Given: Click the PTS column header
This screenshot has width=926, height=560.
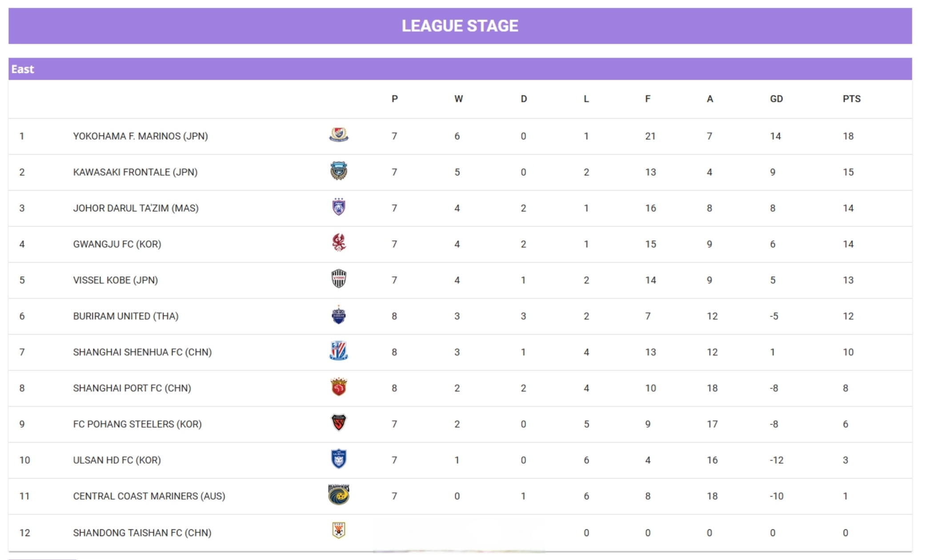Looking at the screenshot, I should click(851, 99).
